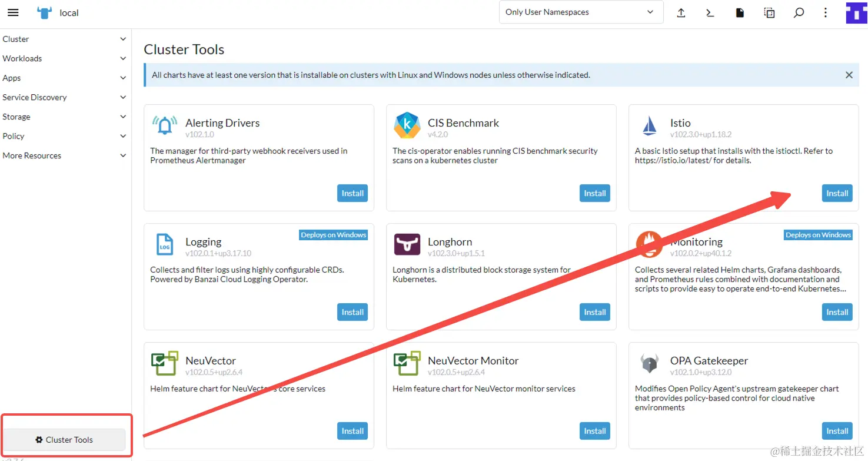Click the CIS Benchmark logo
The height and width of the screenshot is (461, 868).
[407, 125]
